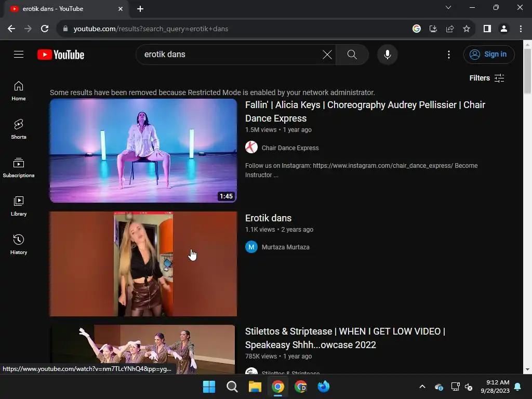532x399 pixels.
Task: Open the Erotik dans video title
Action: [269, 218]
